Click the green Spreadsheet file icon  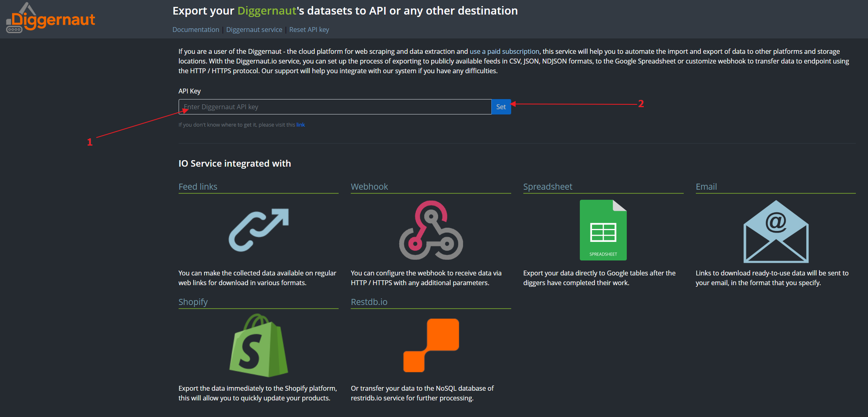[603, 230]
